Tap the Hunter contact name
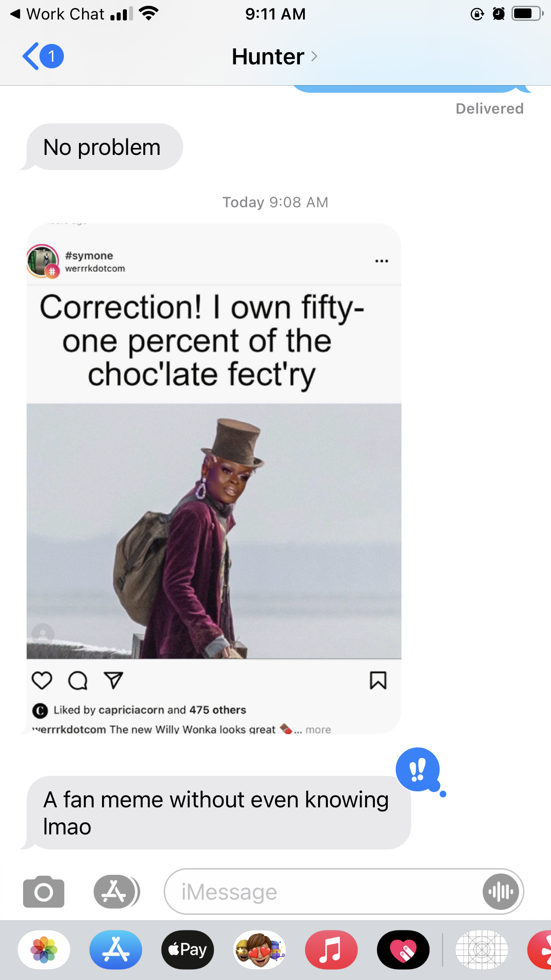Screen dimensions: 551x980 (x=268, y=57)
